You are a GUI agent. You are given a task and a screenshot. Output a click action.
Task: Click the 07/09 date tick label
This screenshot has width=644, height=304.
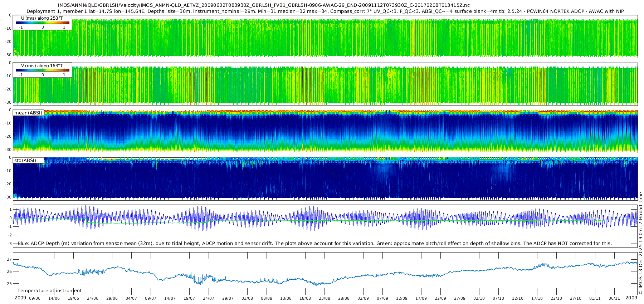(382, 299)
